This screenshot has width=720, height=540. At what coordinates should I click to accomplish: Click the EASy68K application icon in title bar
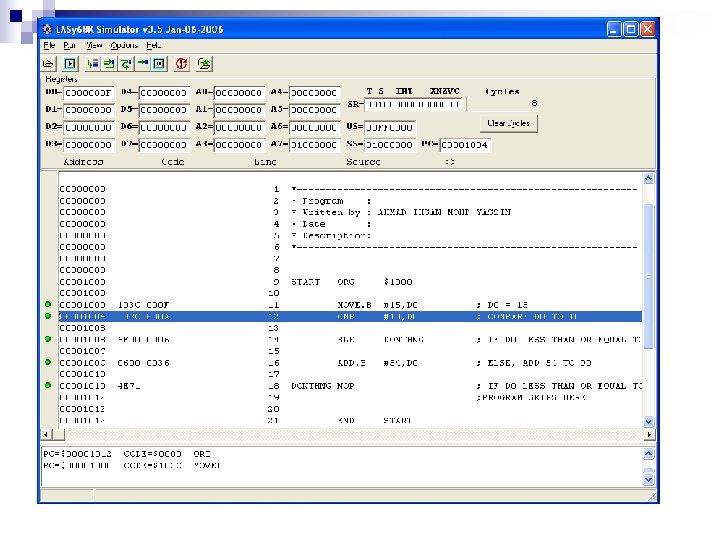coord(47,29)
